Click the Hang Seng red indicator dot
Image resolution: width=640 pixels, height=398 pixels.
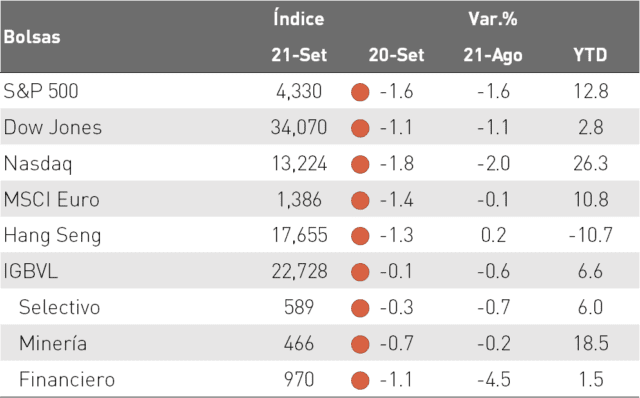360,236
